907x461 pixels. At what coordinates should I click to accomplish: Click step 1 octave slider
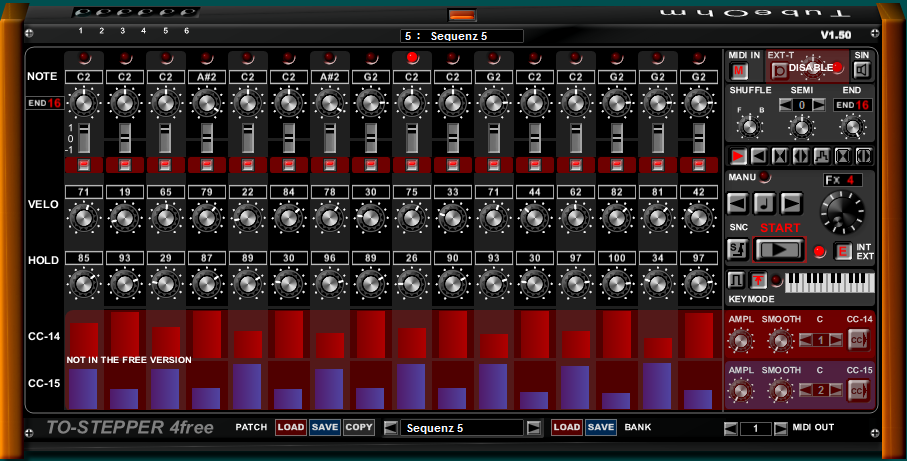84,139
